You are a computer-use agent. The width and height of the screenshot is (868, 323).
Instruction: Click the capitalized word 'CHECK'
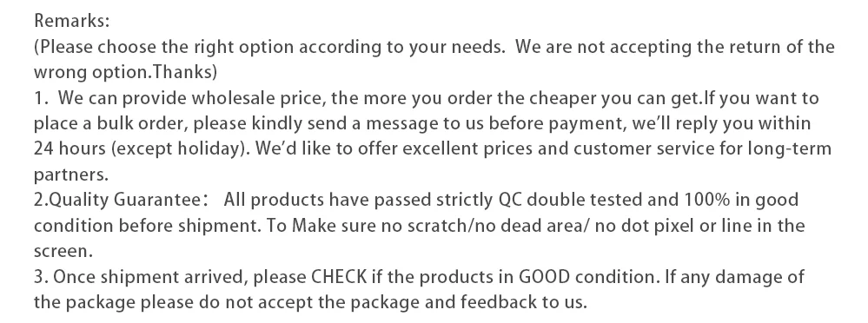click(x=340, y=276)
